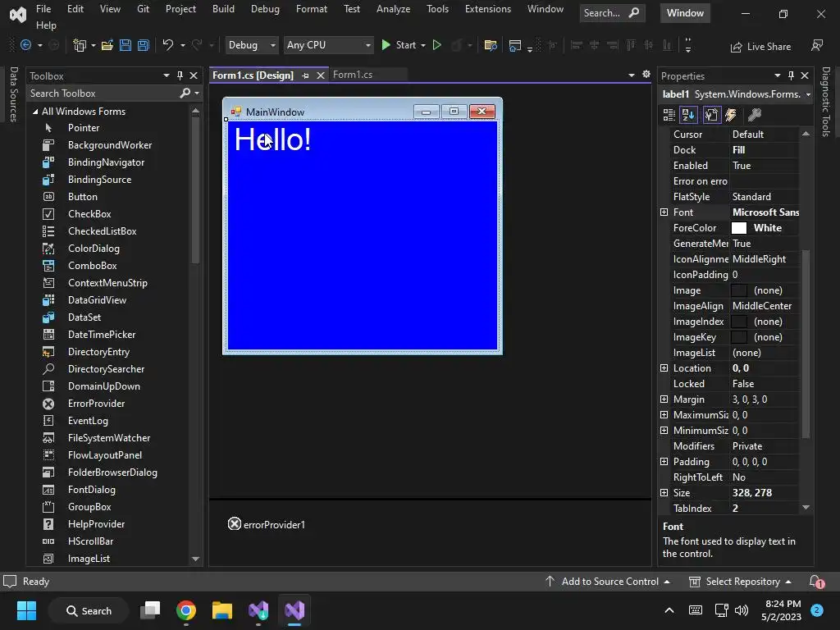The width and height of the screenshot is (840, 630).
Task: Open the Debug menu
Action: pyautogui.click(x=265, y=9)
